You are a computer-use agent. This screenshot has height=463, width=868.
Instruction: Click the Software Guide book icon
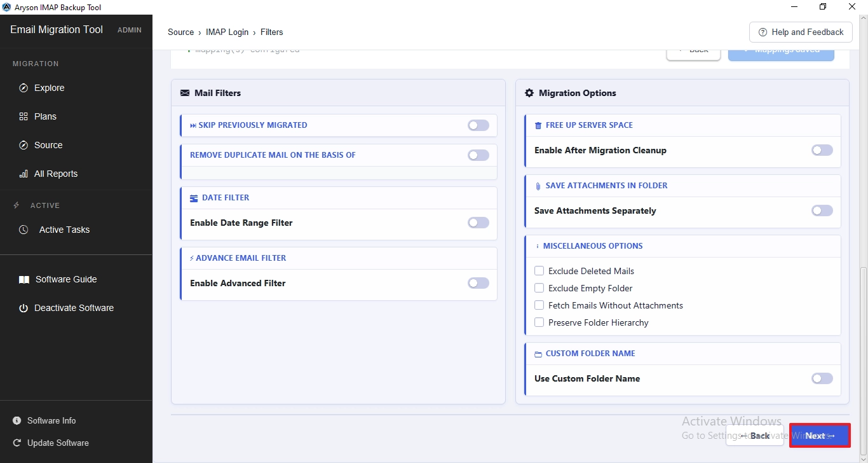tap(24, 279)
